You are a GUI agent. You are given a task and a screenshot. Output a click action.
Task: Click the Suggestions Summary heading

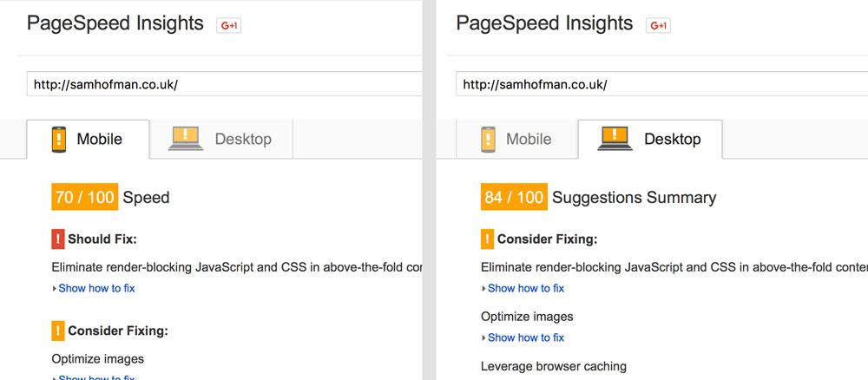click(x=635, y=198)
